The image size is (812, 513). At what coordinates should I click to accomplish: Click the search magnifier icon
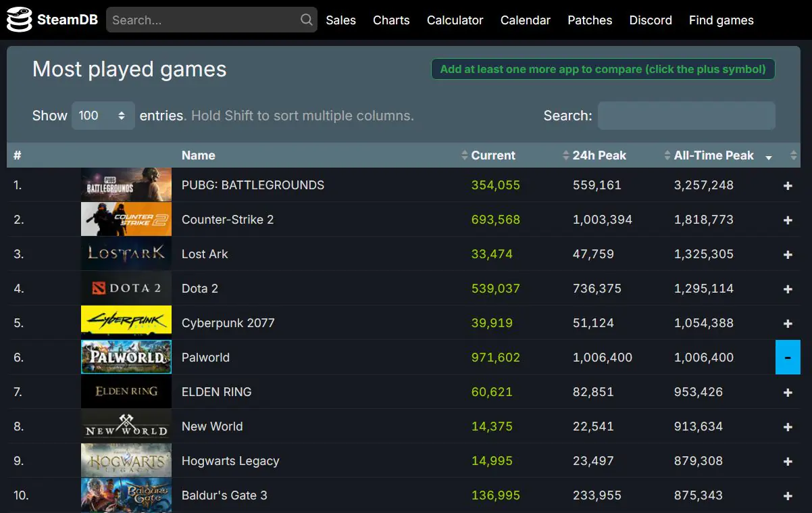point(307,20)
